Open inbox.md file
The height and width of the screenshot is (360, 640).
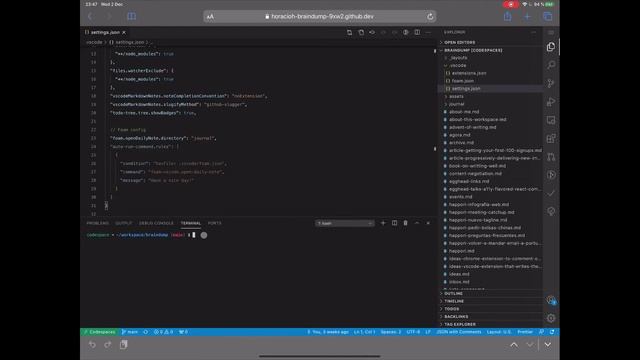click(x=459, y=282)
